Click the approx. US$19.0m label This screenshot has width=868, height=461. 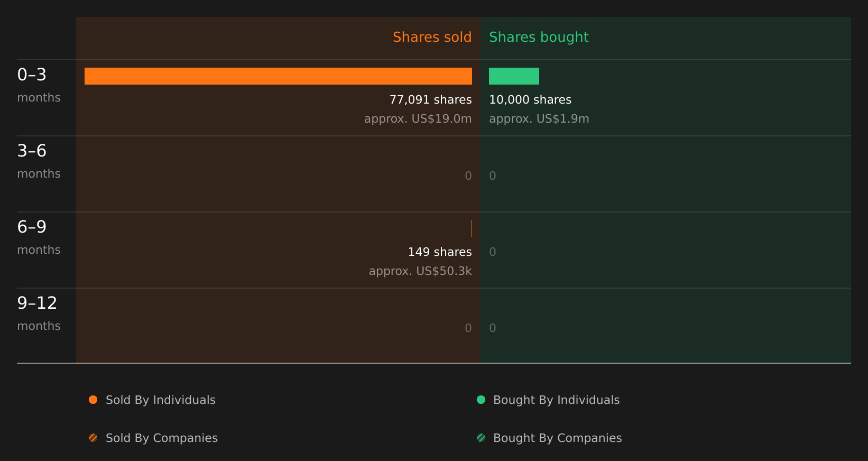tap(418, 119)
